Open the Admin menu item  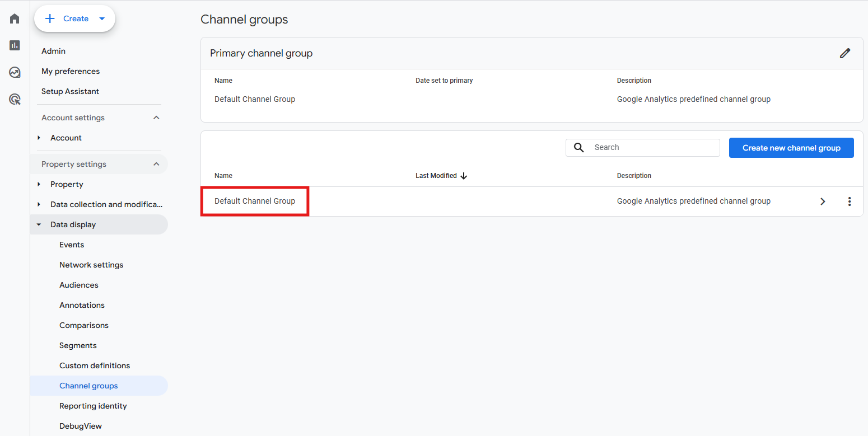click(53, 51)
